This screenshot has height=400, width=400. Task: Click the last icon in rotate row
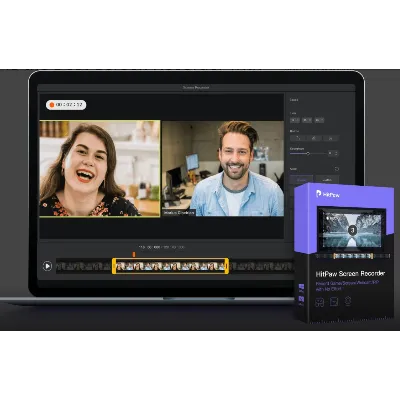331,138
